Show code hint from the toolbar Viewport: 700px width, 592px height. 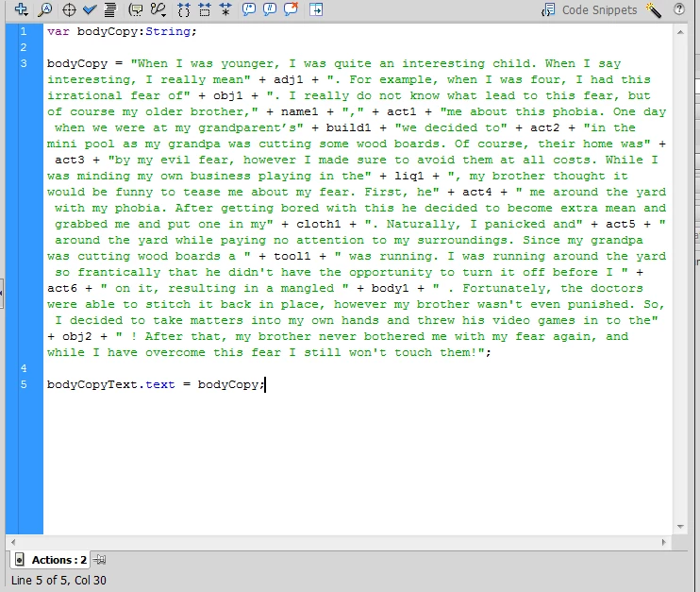tap(136, 9)
